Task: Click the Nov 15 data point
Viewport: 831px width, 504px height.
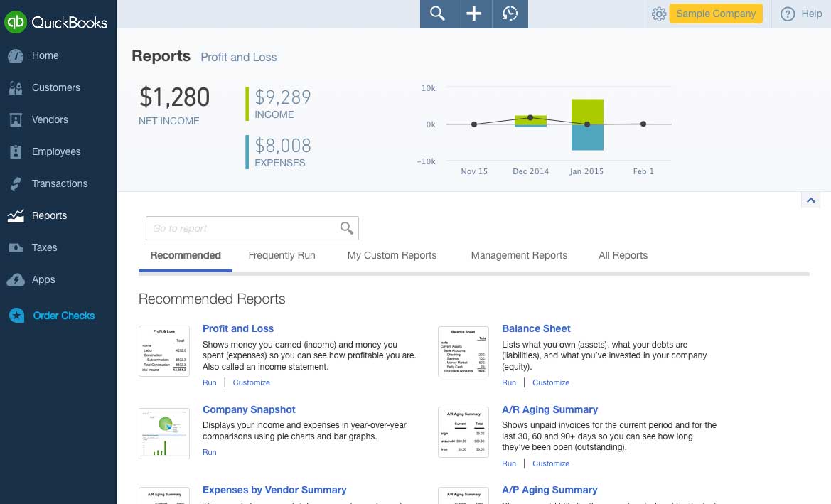Action: pos(474,124)
